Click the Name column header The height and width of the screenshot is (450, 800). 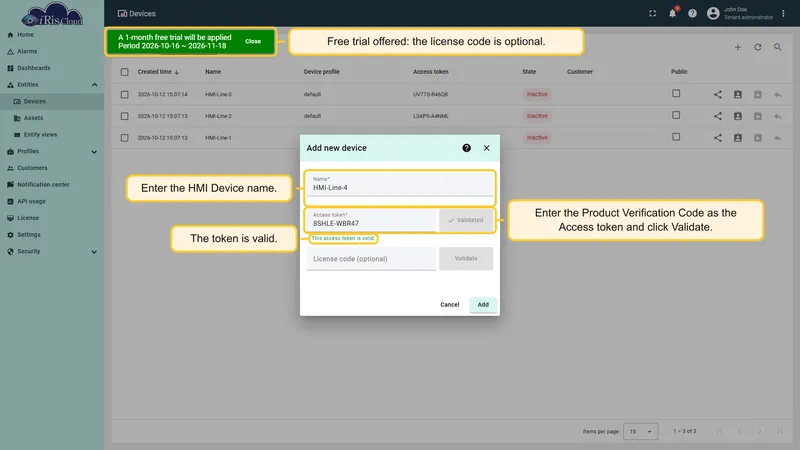click(x=213, y=72)
